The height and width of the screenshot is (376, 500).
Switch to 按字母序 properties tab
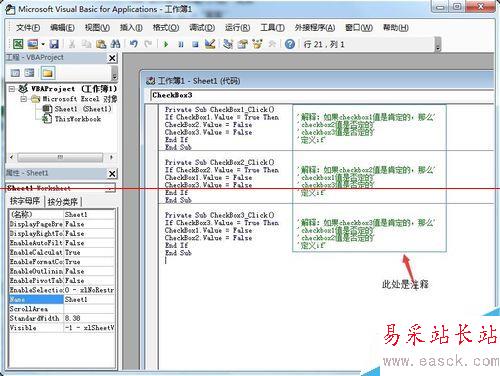25,201
